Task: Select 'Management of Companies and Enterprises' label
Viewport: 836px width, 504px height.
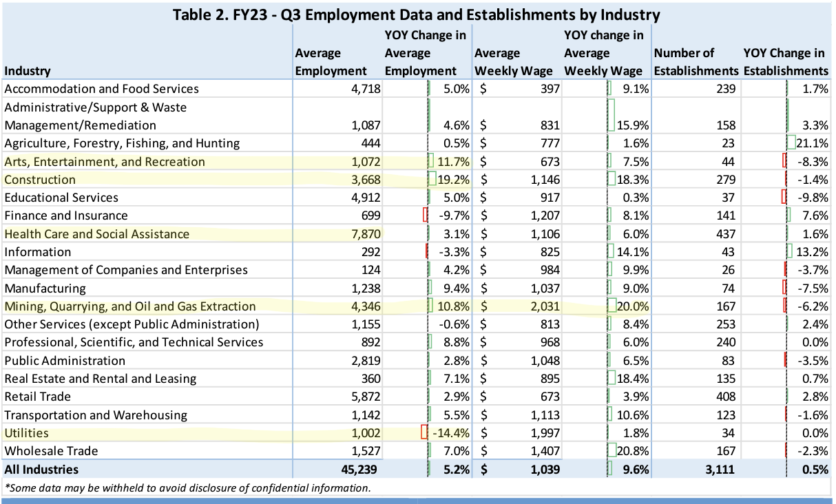Action: 126,270
